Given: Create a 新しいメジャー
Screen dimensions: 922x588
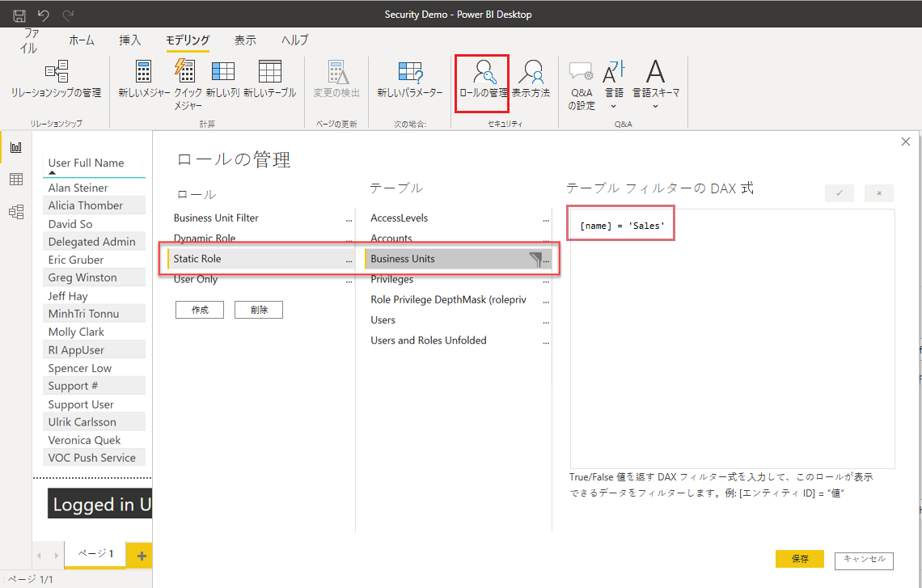Looking at the screenshot, I should [x=143, y=78].
